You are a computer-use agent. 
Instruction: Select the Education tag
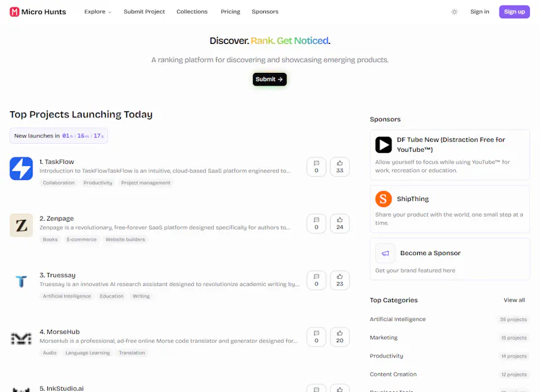[x=111, y=296]
